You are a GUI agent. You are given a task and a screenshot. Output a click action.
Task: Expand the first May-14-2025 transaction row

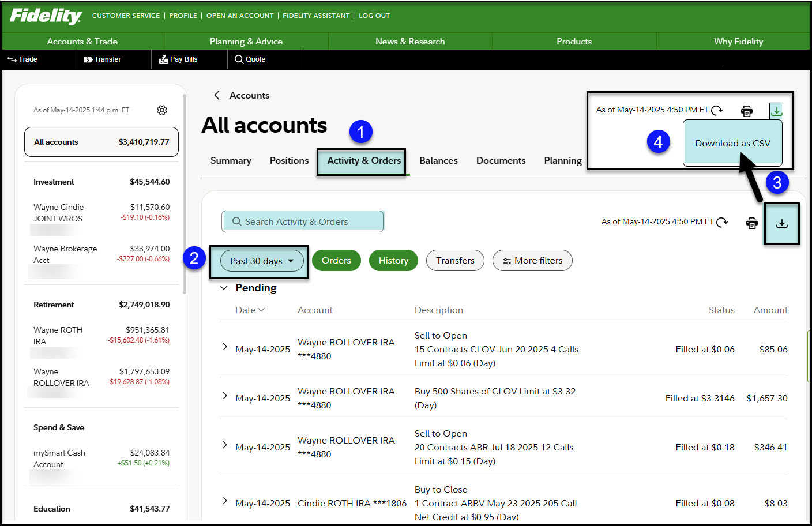pos(224,347)
